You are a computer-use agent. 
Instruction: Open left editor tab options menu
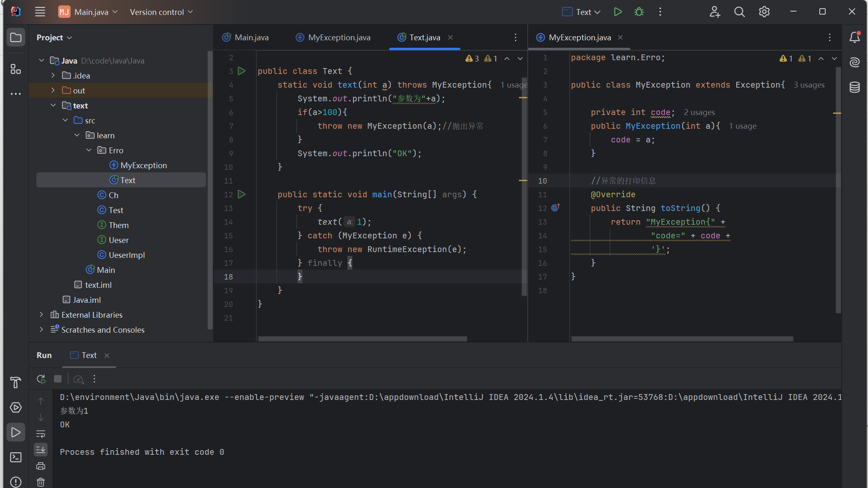[x=516, y=37]
